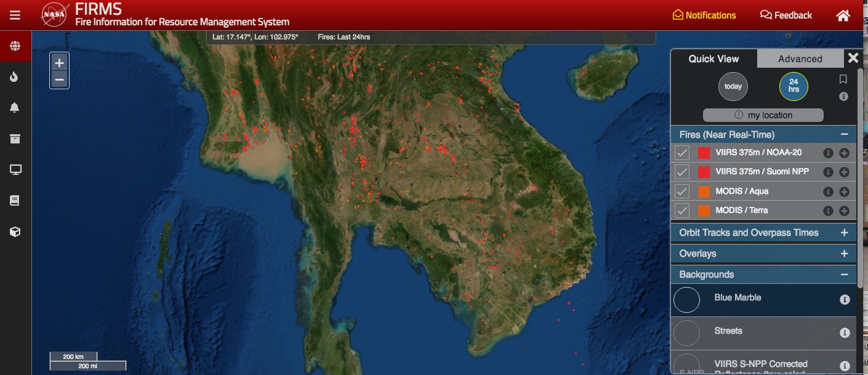Show info for VIIRS 375m / Suomi NPP
Image resolution: width=868 pixels, height=375 pixels.
pyautogui.click(x=829, y=172)
